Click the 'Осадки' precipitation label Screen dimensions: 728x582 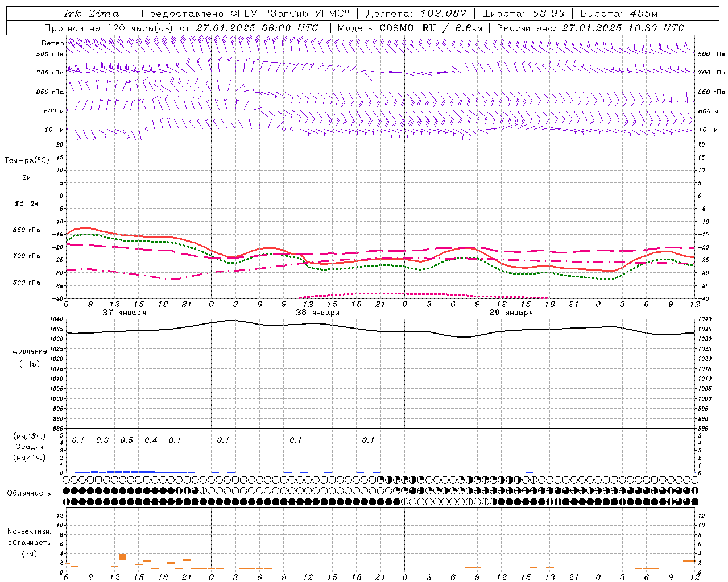pos(30,447)
